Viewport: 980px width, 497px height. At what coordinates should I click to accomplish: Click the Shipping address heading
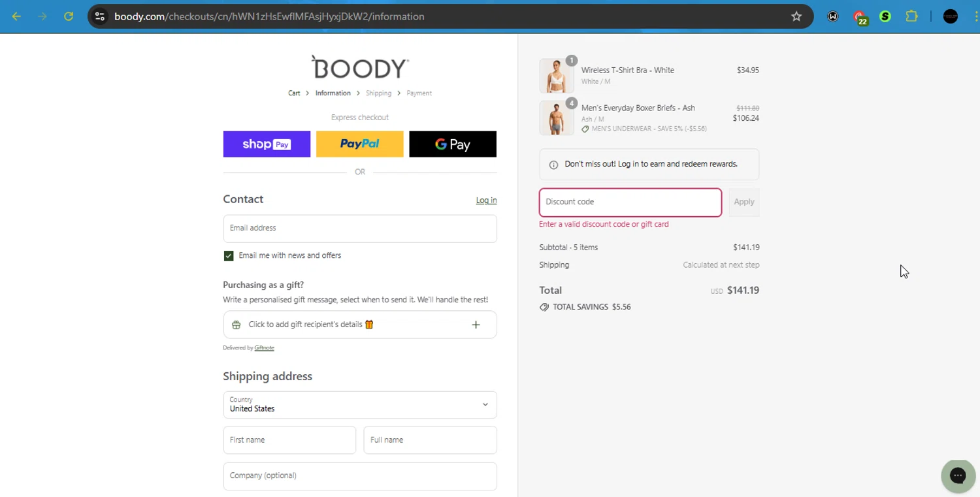point(268,376)
